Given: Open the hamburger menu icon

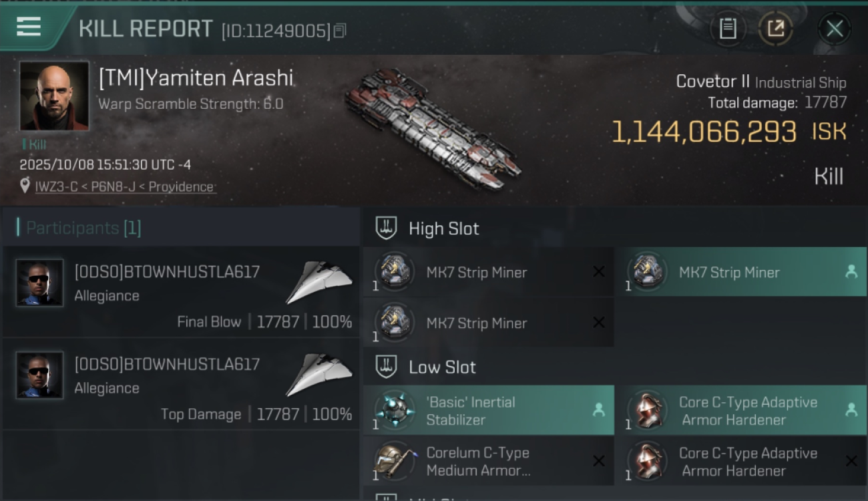Looking at the screenshot, I should coord(29,27).
